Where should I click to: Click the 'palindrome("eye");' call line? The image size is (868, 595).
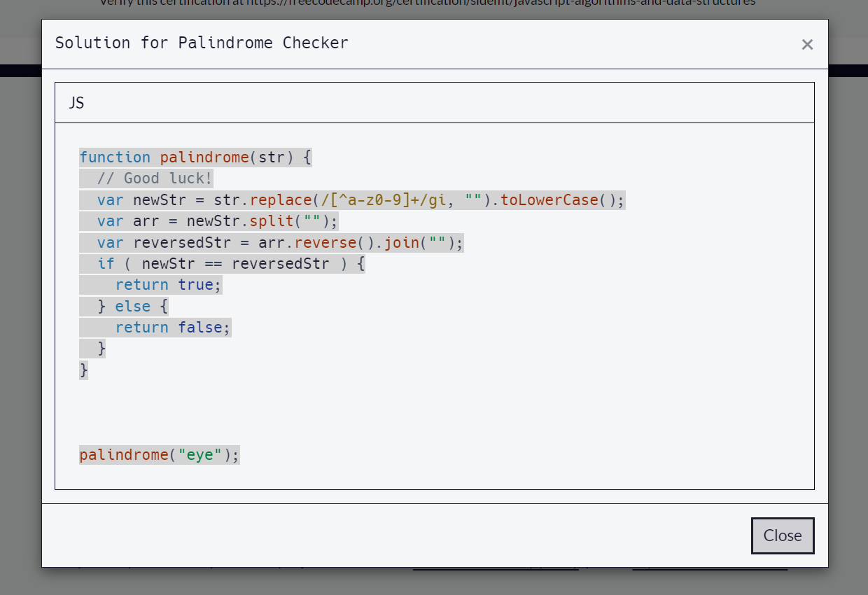click(x=160, y=456)
